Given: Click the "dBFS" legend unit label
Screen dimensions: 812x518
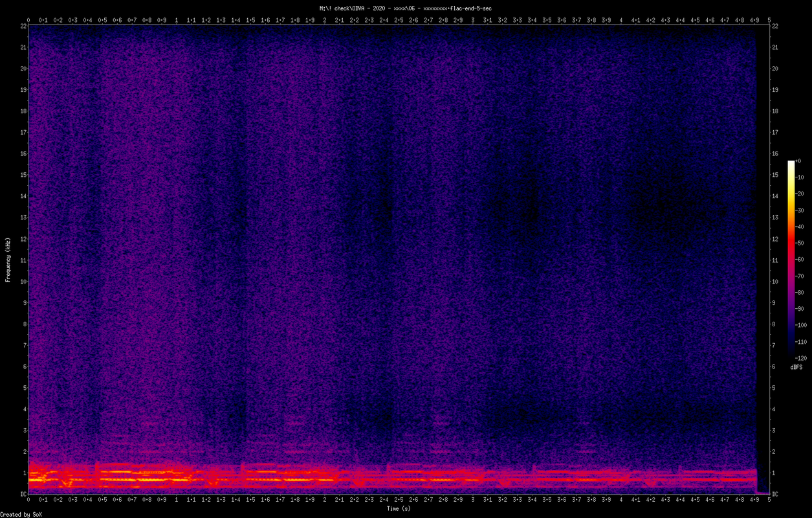Looking at the screenshot, I should pos(796,367).
